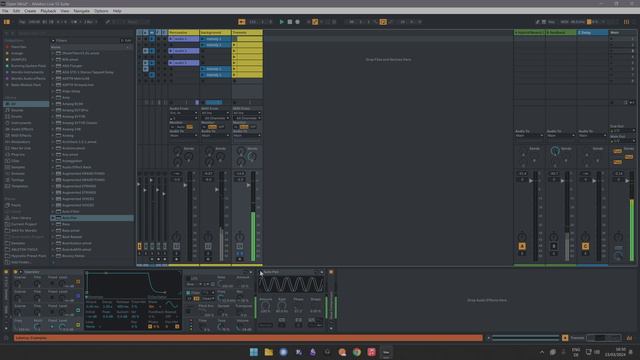The height and width of the screenshot is (360, 640).
Task: Open MIDI From dropdown on Background track
Action: (215, 113)
